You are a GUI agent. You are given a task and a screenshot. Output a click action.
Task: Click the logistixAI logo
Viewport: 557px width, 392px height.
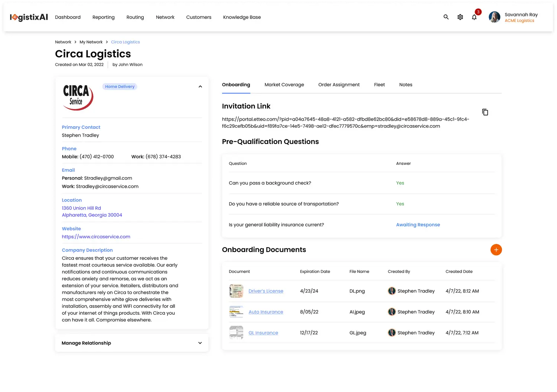point(29,17)
